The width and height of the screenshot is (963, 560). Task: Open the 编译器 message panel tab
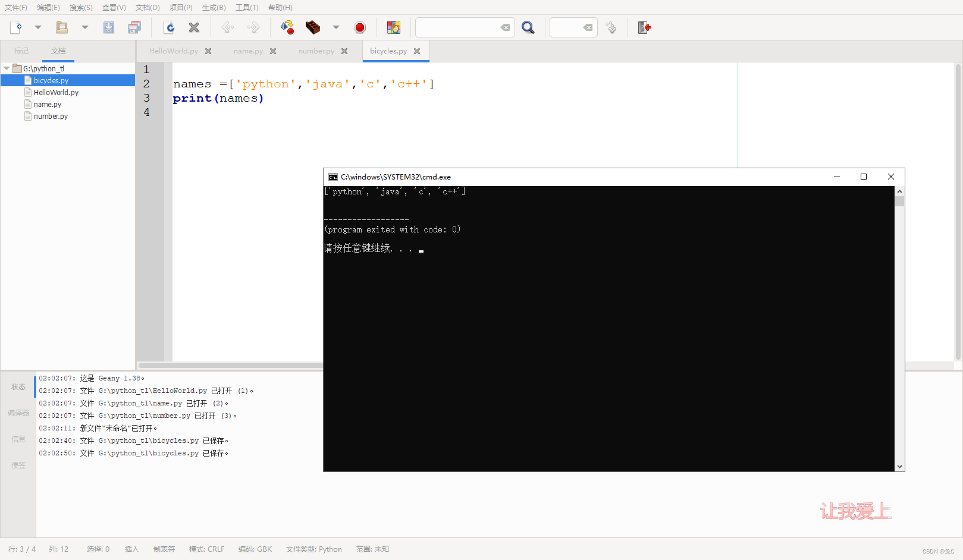pos(18,413)
